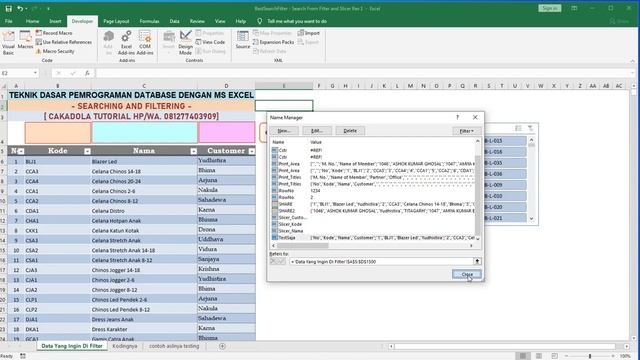The height and width of the screenshot is (360, 640).
Task: Click the slicer scroll down arrow
Action: (x=531, y=219)
